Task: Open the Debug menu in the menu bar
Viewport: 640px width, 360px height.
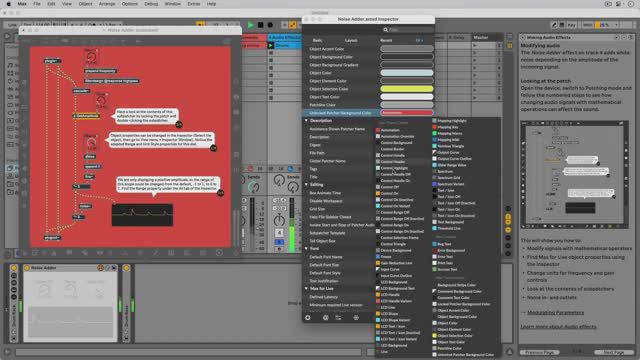Action: [151, 4]
